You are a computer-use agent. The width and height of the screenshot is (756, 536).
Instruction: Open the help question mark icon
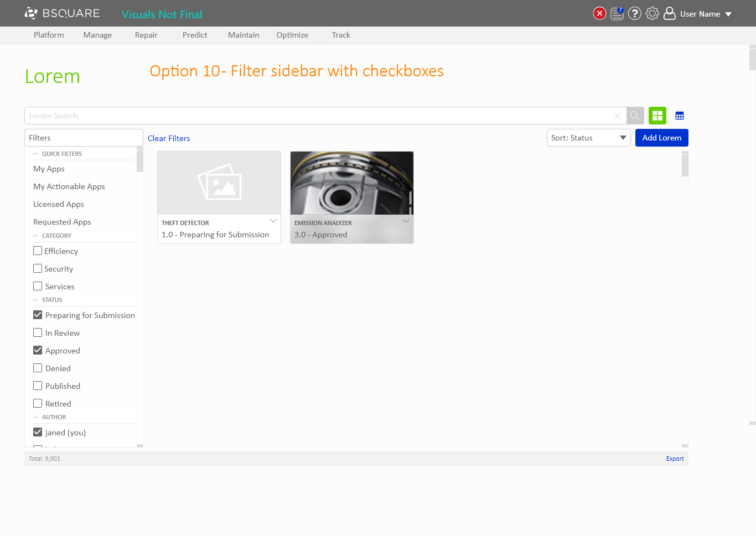coord(635,13)
